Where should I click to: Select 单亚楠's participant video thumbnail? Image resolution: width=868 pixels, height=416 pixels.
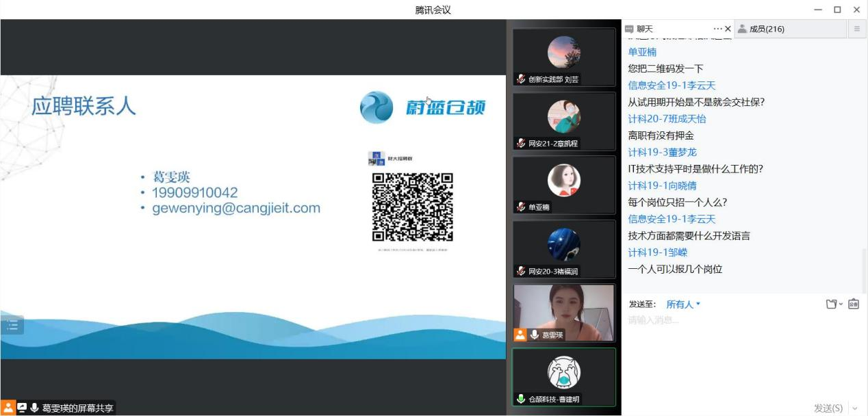(564, 185)
